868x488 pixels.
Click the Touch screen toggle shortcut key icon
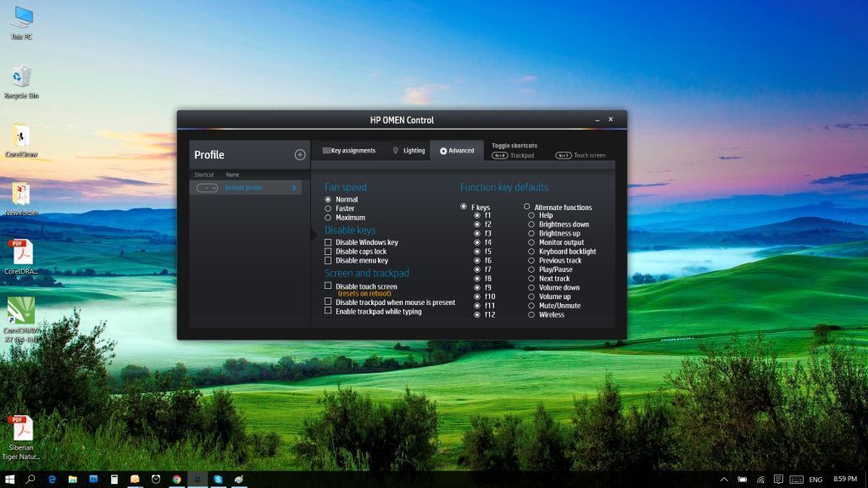563,156
